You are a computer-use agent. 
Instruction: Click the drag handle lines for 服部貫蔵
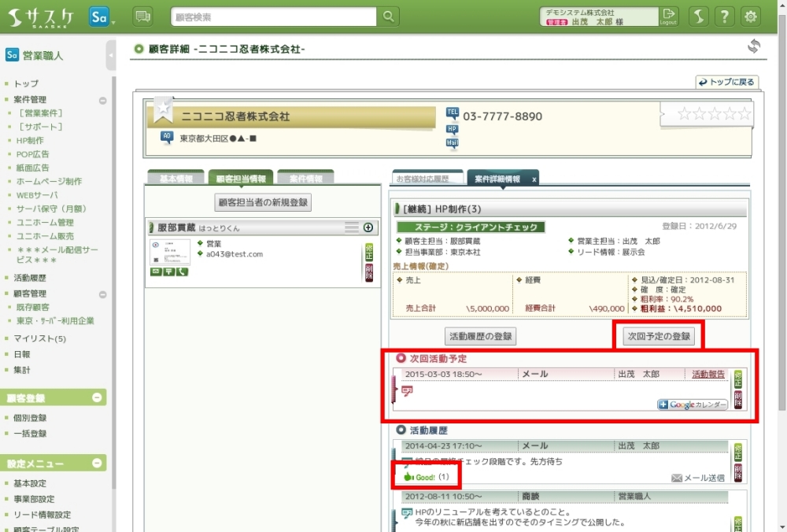[351, 227]
